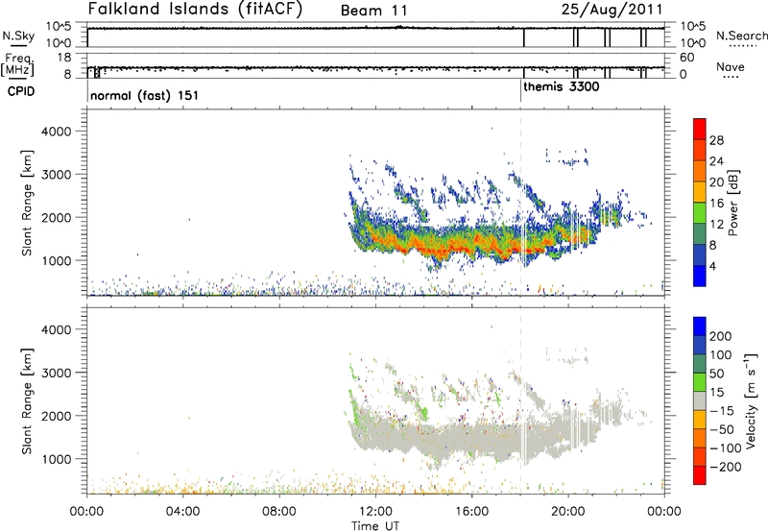Click the 'Power [dB]' colorbar title
This screenshot has width=768, height=532.
[733, 203]
